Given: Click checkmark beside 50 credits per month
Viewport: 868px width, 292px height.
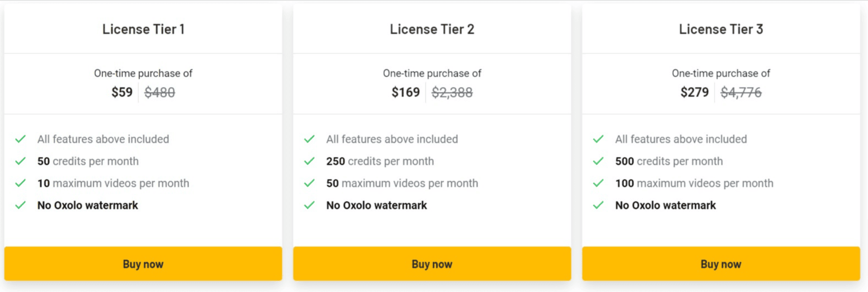Looking at the screenshot, I should pos(20,161).
